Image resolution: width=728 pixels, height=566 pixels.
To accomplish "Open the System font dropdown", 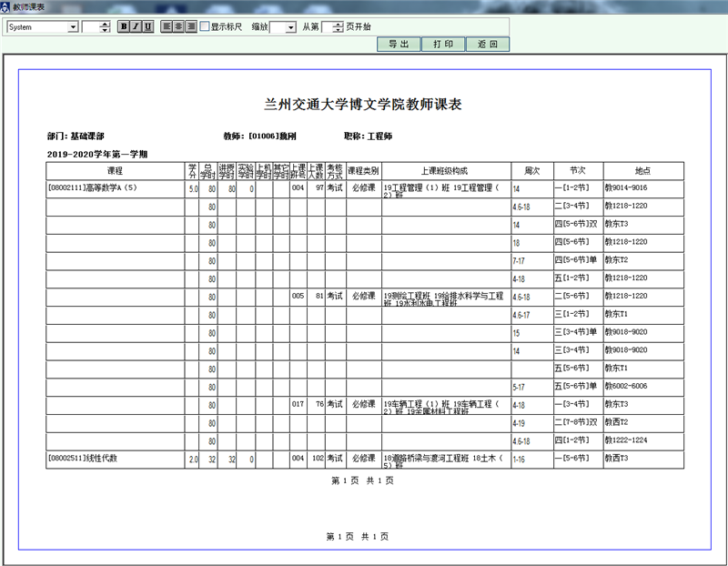I will click(73, 27).
